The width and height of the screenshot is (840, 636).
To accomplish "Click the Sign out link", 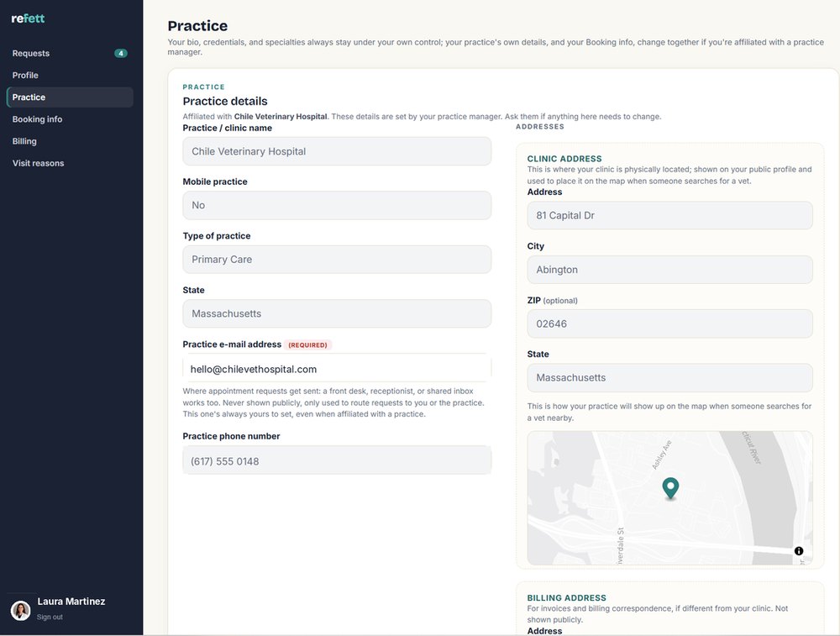I will [x=50, y=618].
